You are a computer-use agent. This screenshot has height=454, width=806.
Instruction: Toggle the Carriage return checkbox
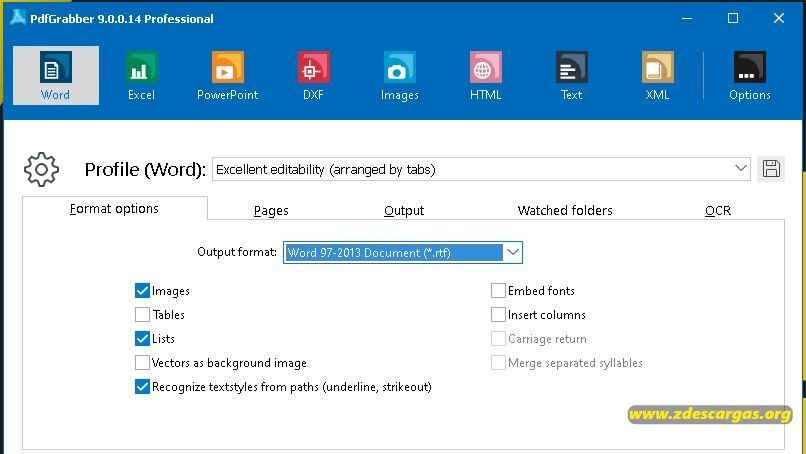pos(498,339)
